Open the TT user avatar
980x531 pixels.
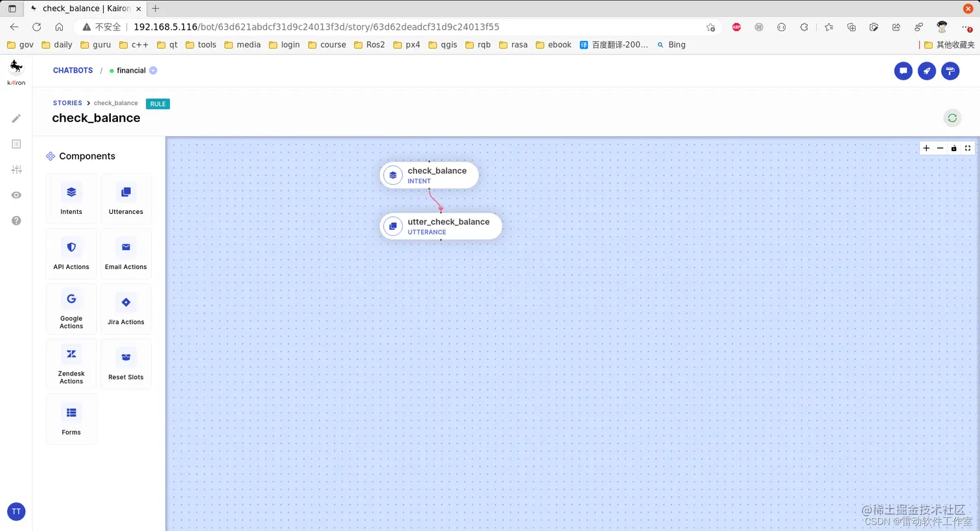tap(16, 512)
